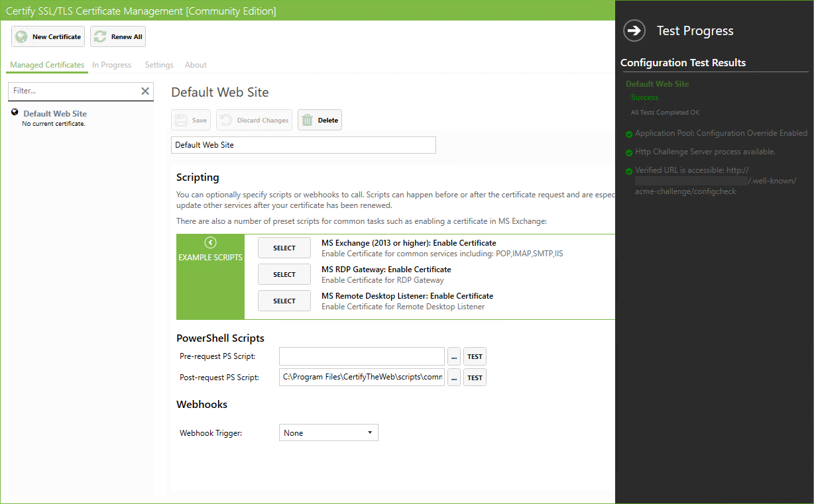Open the Managed Certificates tab
Viewport: 814px width, 504px height.
tap(47, 65)
